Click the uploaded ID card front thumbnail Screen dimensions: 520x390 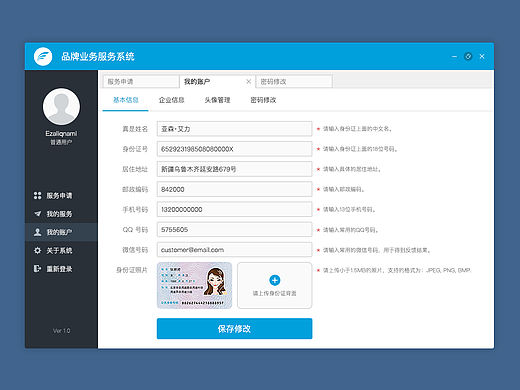tap(194, 285)
